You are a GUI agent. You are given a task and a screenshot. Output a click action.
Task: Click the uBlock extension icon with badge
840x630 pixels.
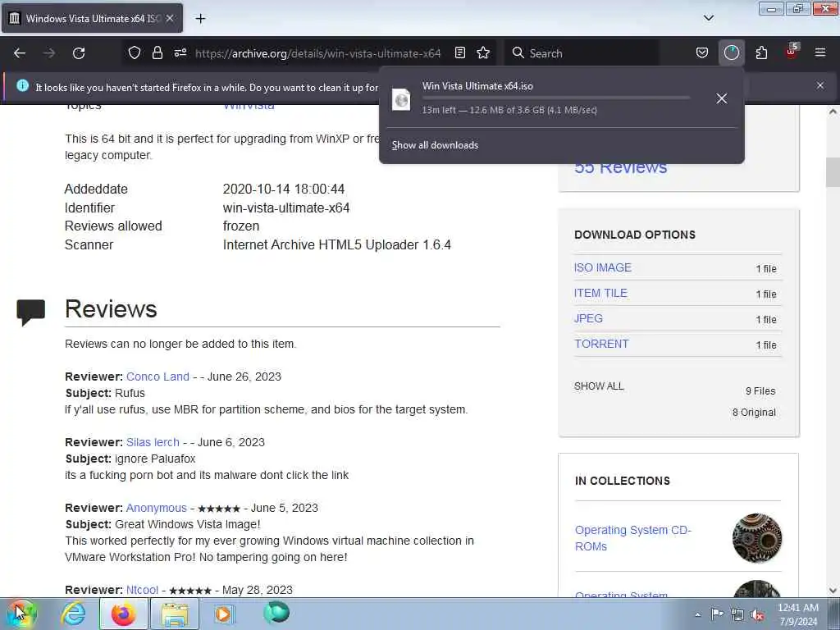[792, 52]
